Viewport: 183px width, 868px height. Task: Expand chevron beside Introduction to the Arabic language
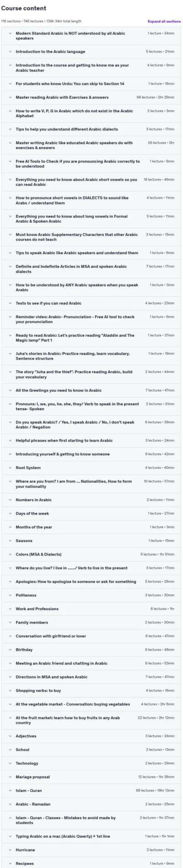[x=10, y=52]
